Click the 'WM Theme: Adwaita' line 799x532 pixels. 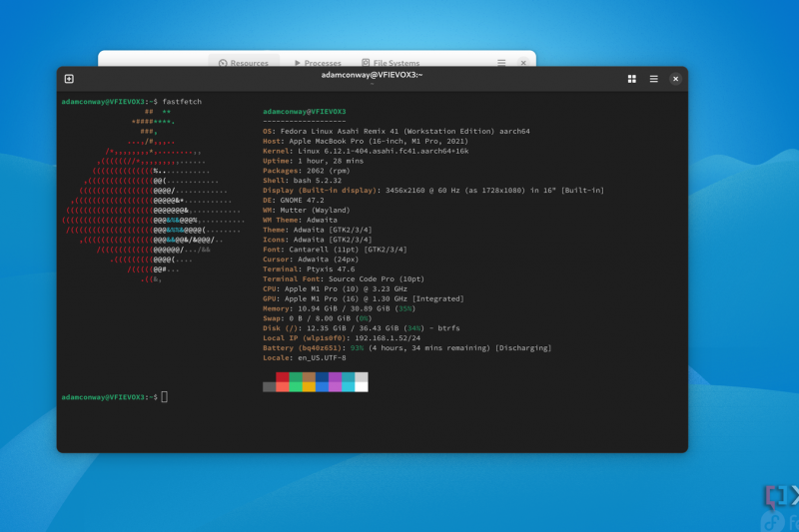pos(301,220)
